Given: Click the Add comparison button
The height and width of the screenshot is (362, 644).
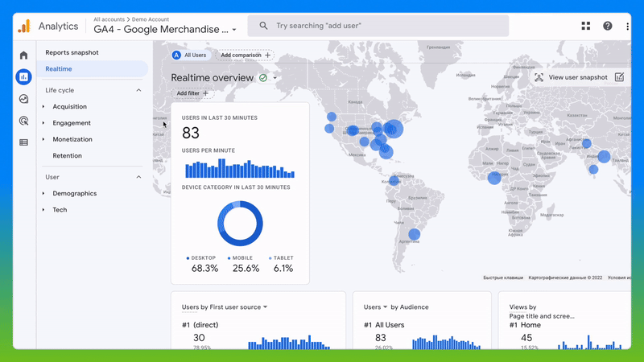Looking at the screenshot, I should 245,55.
